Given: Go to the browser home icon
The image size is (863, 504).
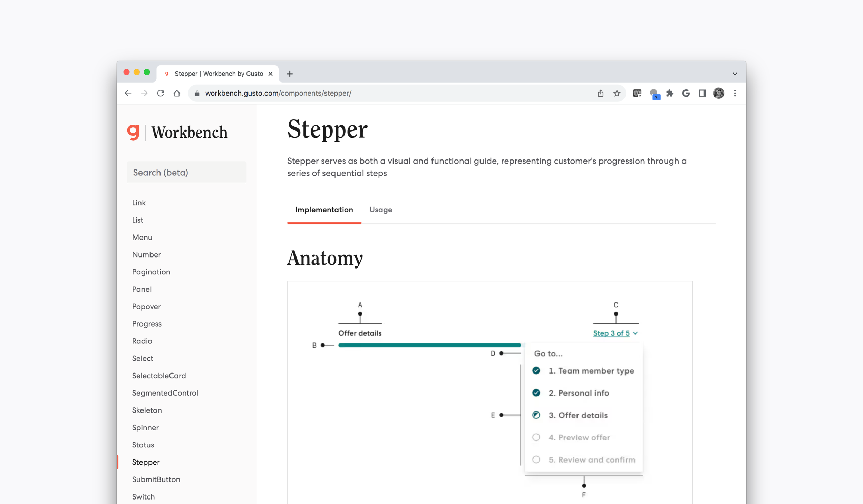Looking at the screenshot, I should (177, 93).
